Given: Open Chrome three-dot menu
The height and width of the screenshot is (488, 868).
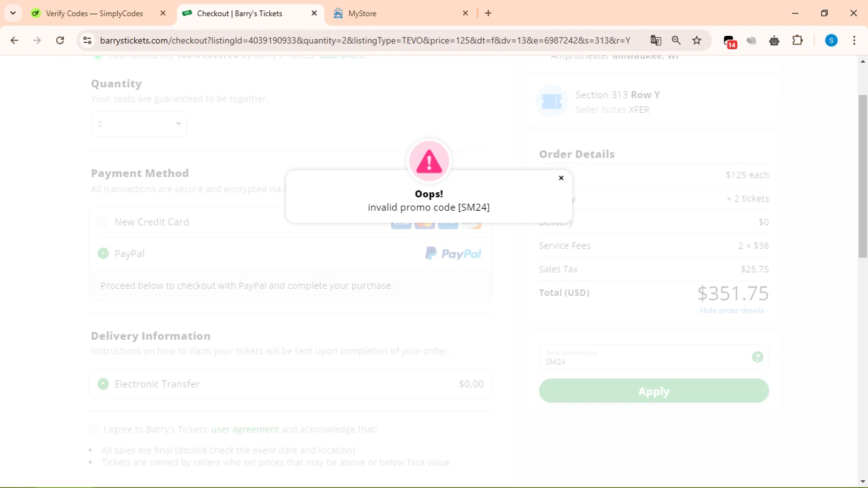Looking at the screenshot, I should pos(854,41).
